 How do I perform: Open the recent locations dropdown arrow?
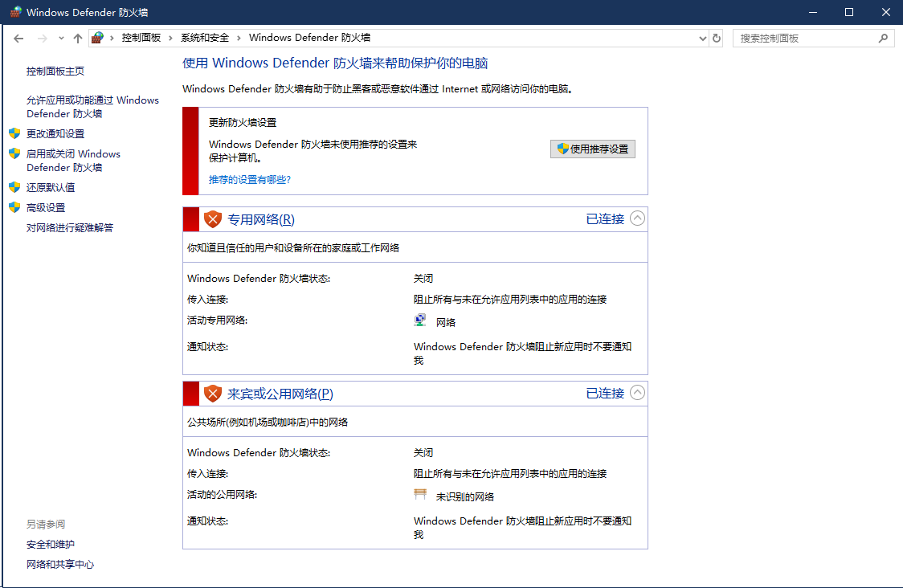point(62,38)
